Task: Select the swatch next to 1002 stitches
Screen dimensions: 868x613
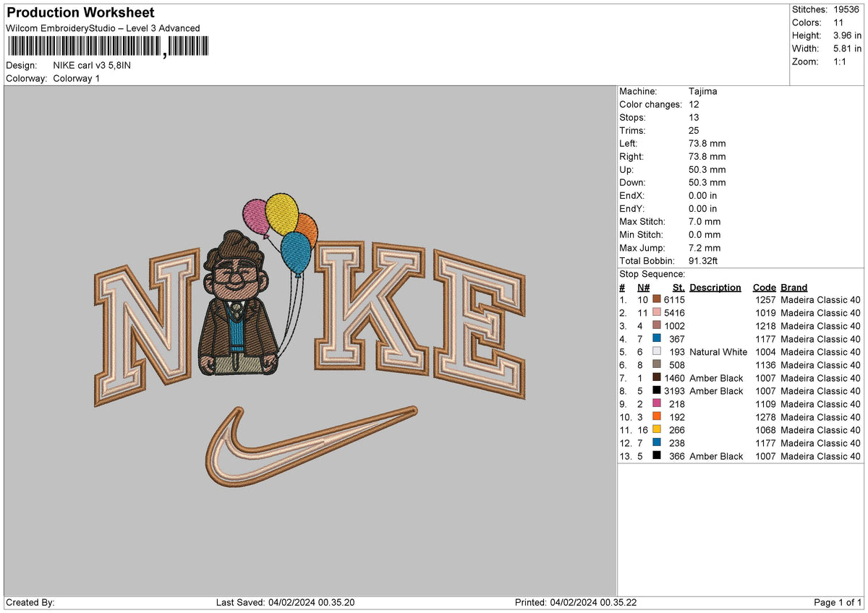Action: coord(657,326)
